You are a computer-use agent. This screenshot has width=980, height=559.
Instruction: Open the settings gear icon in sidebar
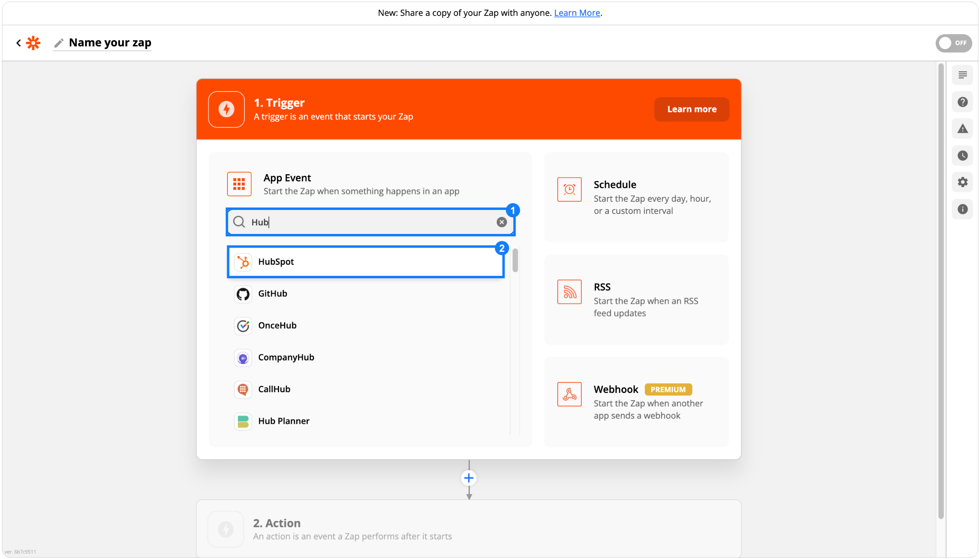962,182
